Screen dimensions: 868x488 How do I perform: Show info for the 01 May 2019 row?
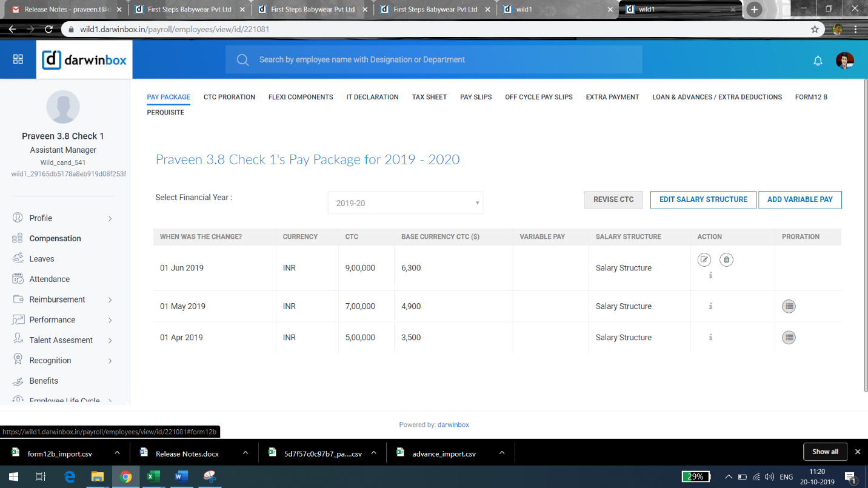[710, 306]
